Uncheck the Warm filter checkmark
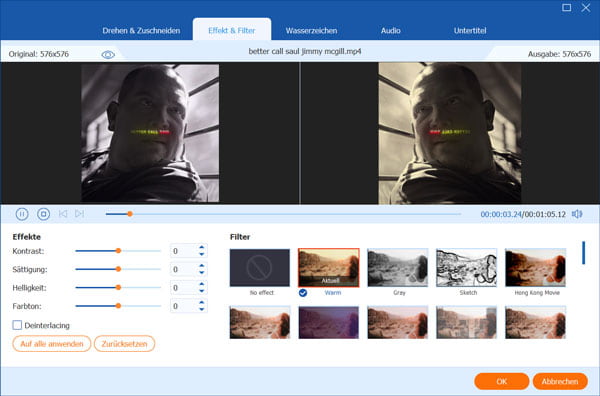 [x=303, y=293]
